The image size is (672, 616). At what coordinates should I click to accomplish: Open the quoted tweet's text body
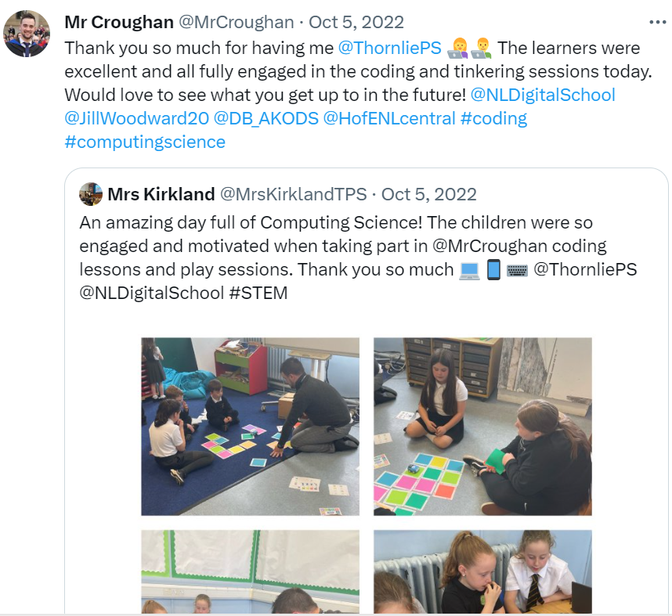[x=358, y=258]
